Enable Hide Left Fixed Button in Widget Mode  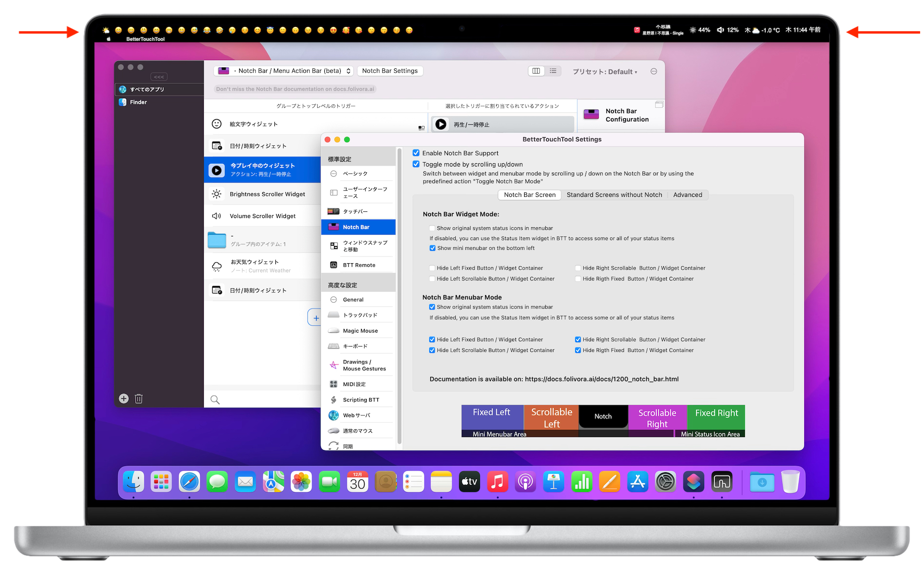[432, 268]
